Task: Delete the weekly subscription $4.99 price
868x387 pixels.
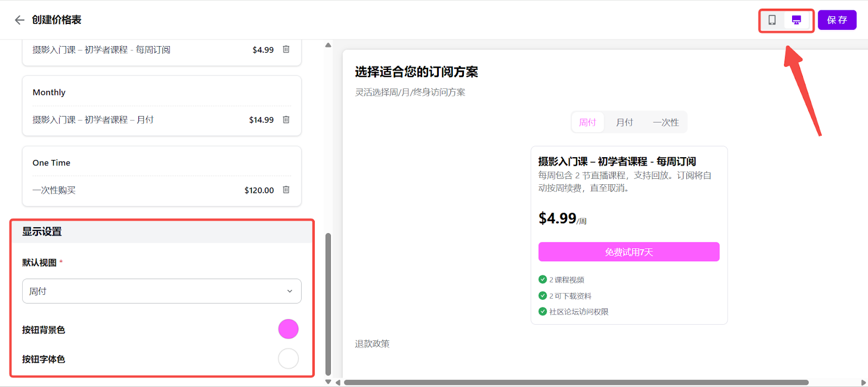Action: [286, 49]
